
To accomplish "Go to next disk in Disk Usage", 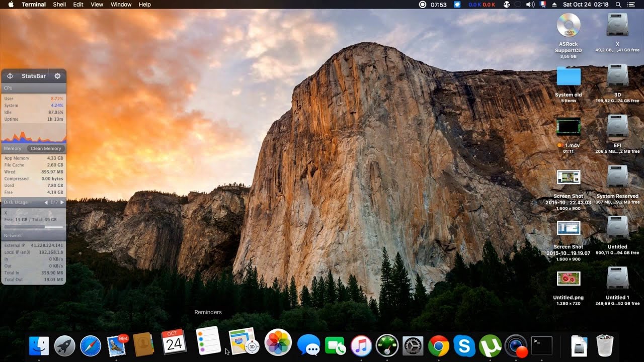I will (x=62, y=202).
